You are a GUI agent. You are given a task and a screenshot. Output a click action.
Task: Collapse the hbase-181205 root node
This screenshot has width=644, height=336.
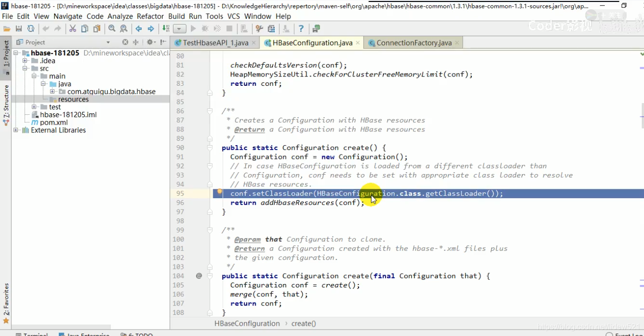16,53
